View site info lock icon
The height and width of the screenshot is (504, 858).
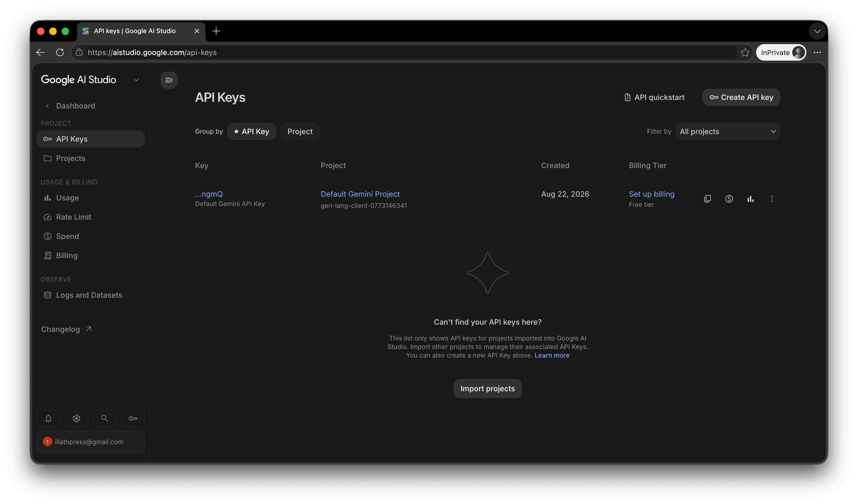click(79, 52)
